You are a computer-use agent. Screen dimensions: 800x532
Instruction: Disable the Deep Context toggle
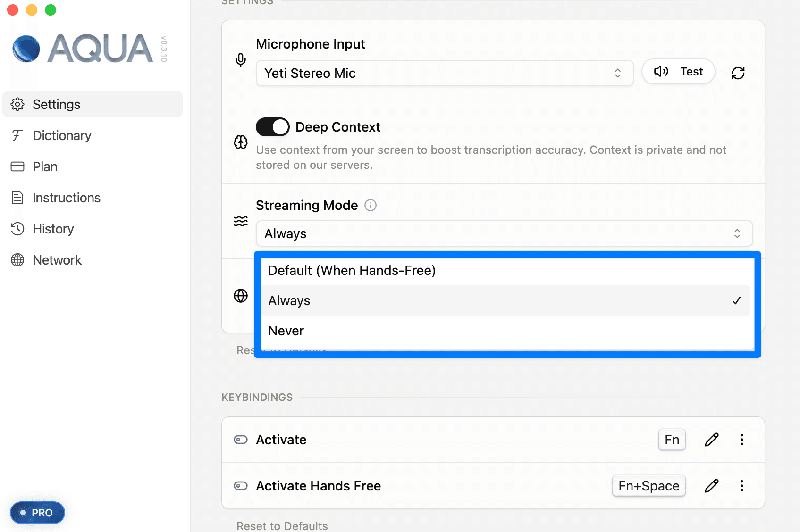tap(273, 127)
